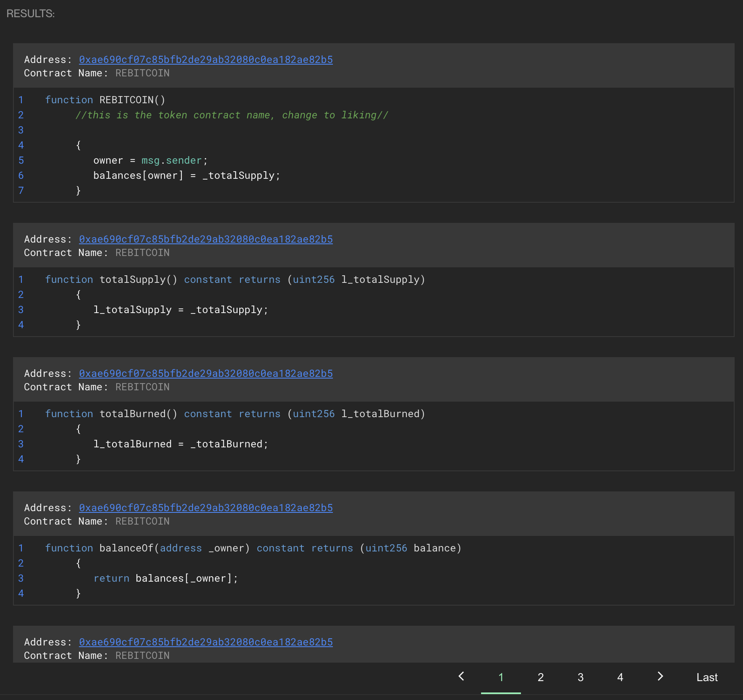This screenshot has width=743, height=700.
Task: Open results page 3
Action: click(580, 677)
